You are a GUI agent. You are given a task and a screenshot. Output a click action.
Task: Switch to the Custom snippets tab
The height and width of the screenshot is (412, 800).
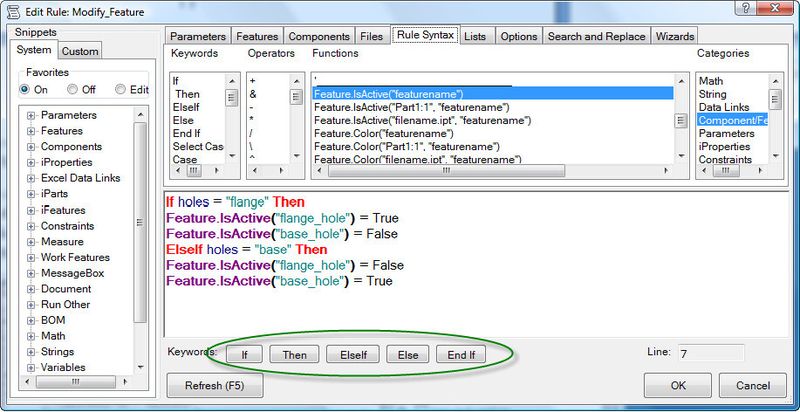tap(80, 51)
